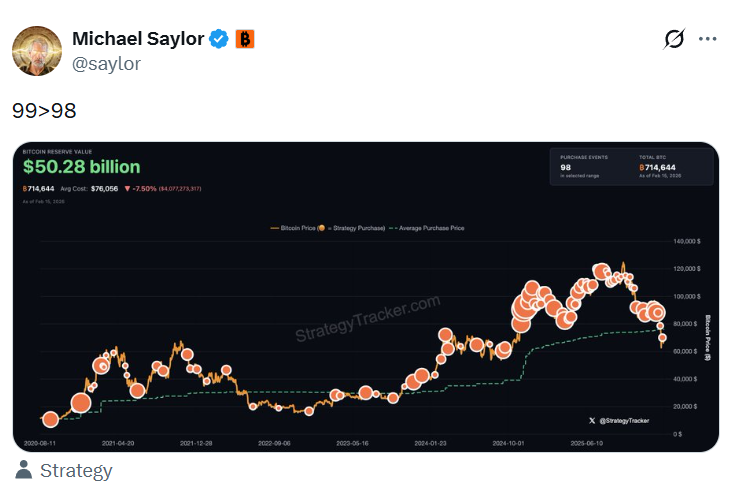Click Michael Saylor's profile avatar

coord(38,49)
